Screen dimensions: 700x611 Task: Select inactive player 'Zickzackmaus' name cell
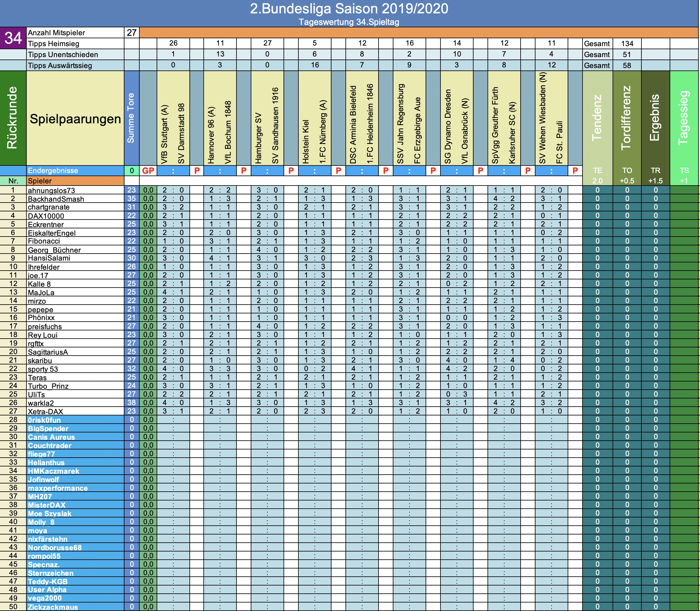point(75,607)
